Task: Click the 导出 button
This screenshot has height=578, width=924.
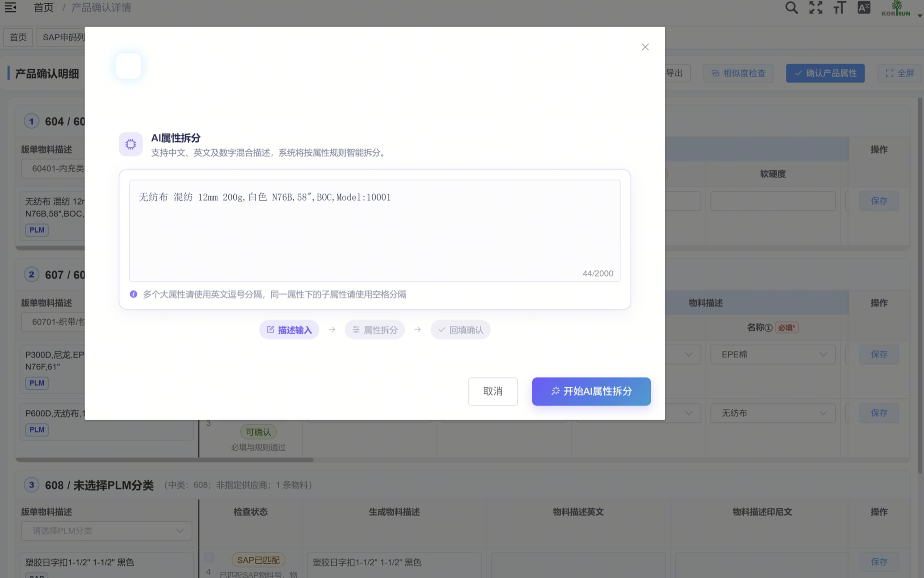Action: click(x=678, y=73)
